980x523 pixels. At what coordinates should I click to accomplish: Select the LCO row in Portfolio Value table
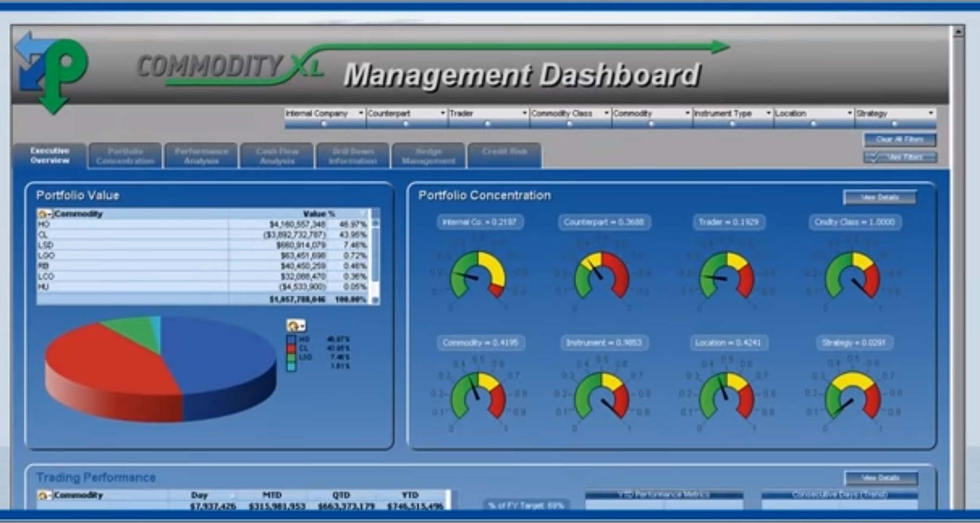(x=204, y=276)
